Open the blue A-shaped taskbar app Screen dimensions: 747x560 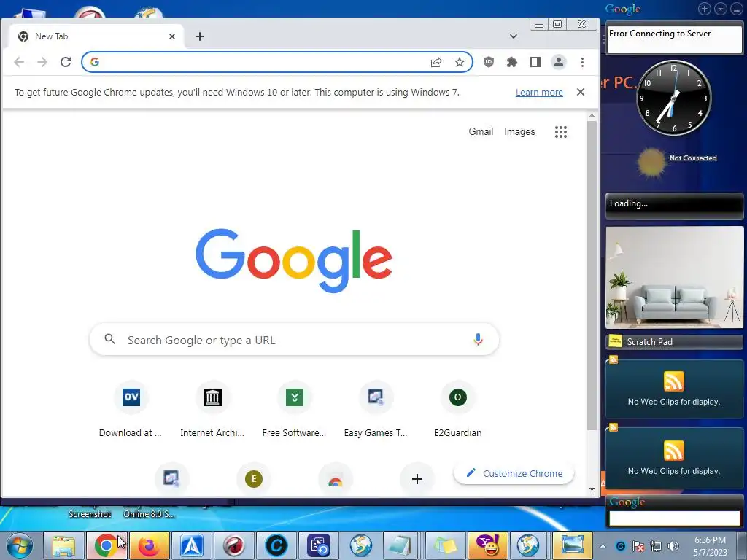pyautogui.click(x=192, y=545)
